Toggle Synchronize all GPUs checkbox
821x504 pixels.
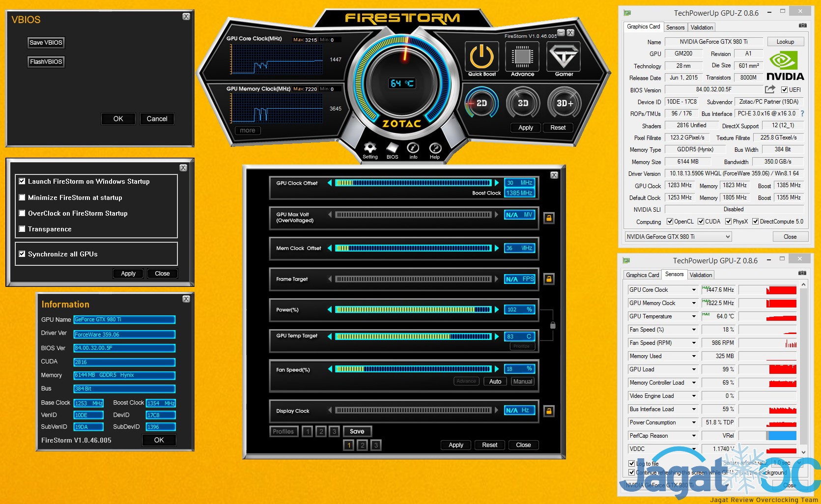[22, 254]
